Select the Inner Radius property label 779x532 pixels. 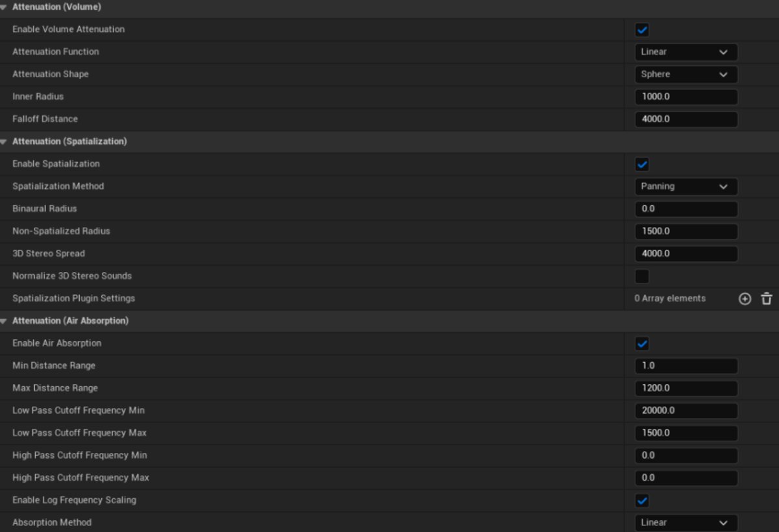(38, 97)
